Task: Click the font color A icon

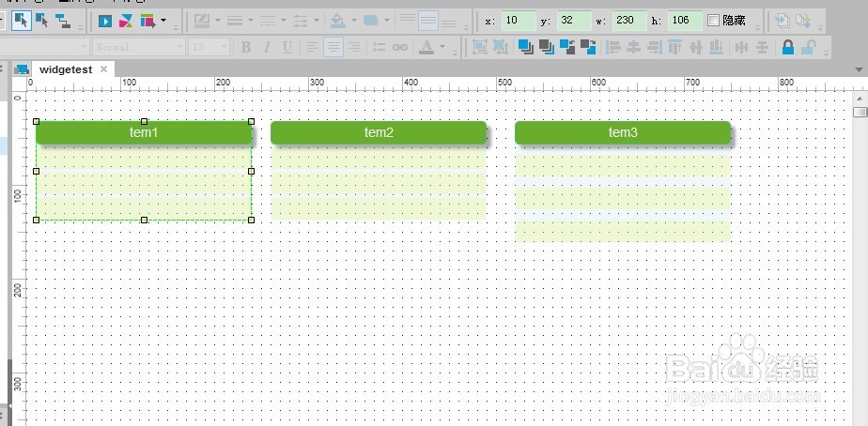Action: (426, 48)
